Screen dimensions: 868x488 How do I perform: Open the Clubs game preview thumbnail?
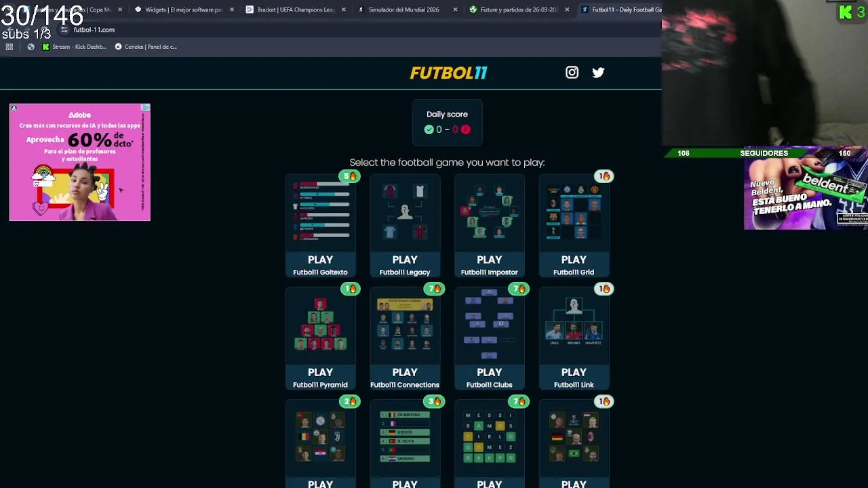(489, 324)
